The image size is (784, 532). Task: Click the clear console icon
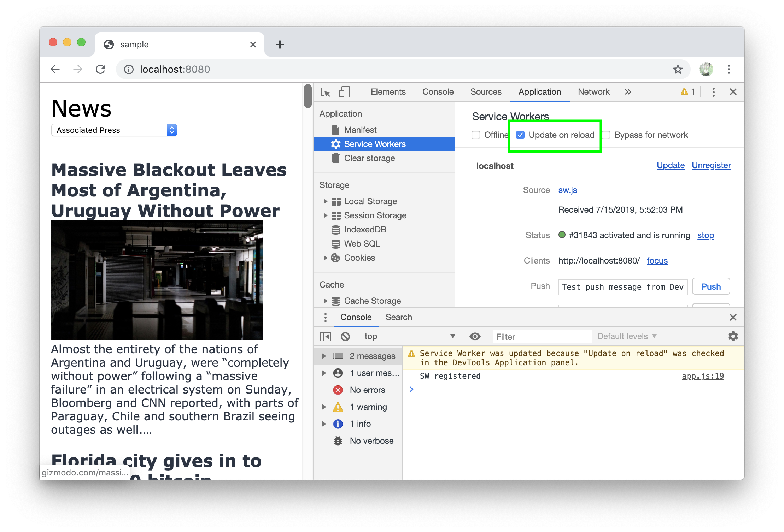(x=345, y=337)
